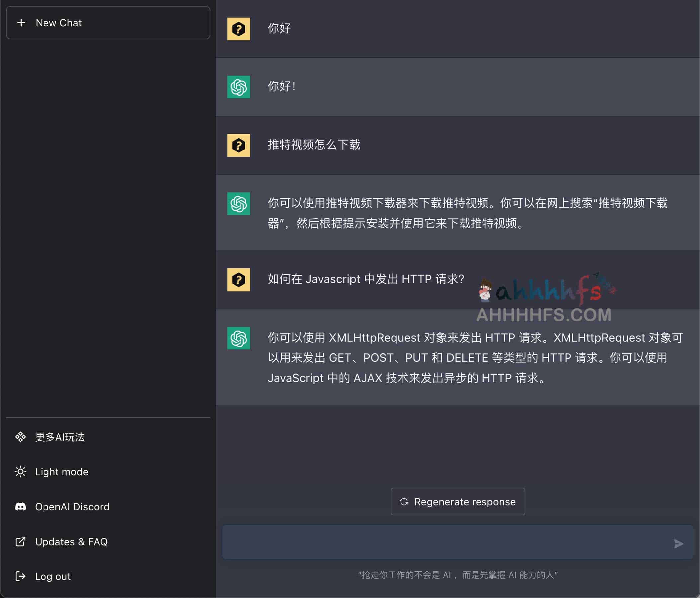Click the logout arrow icon at sidebar bottom

click(x=21, y=576)
